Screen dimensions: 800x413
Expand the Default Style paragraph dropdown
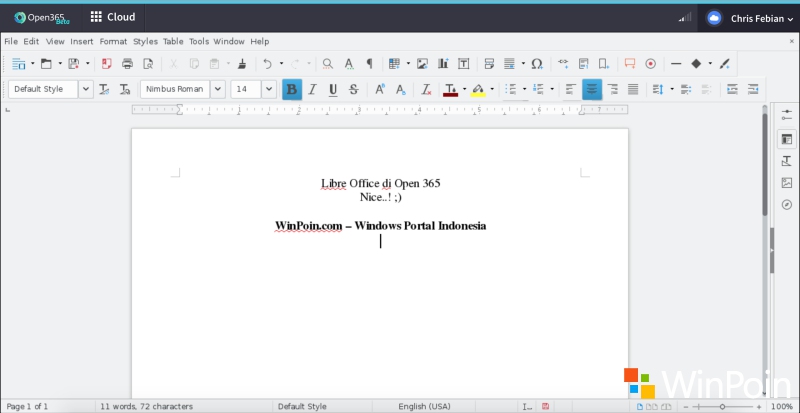click(85, 89)
